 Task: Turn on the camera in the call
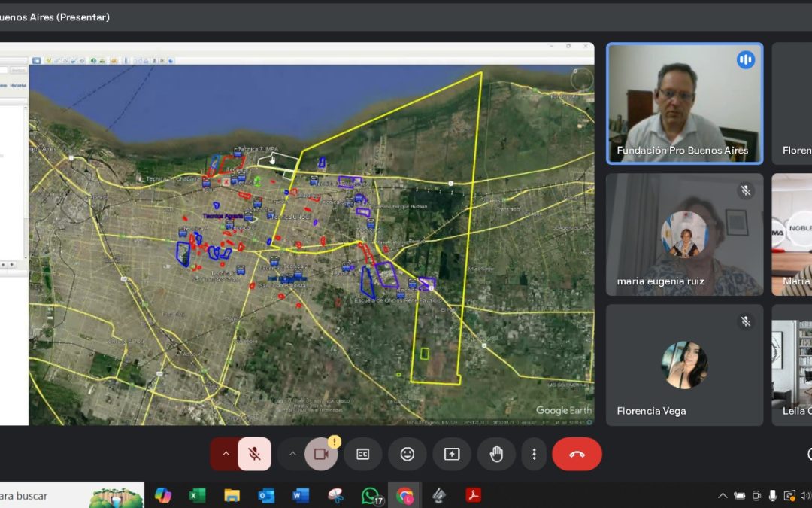click(322, 454)
